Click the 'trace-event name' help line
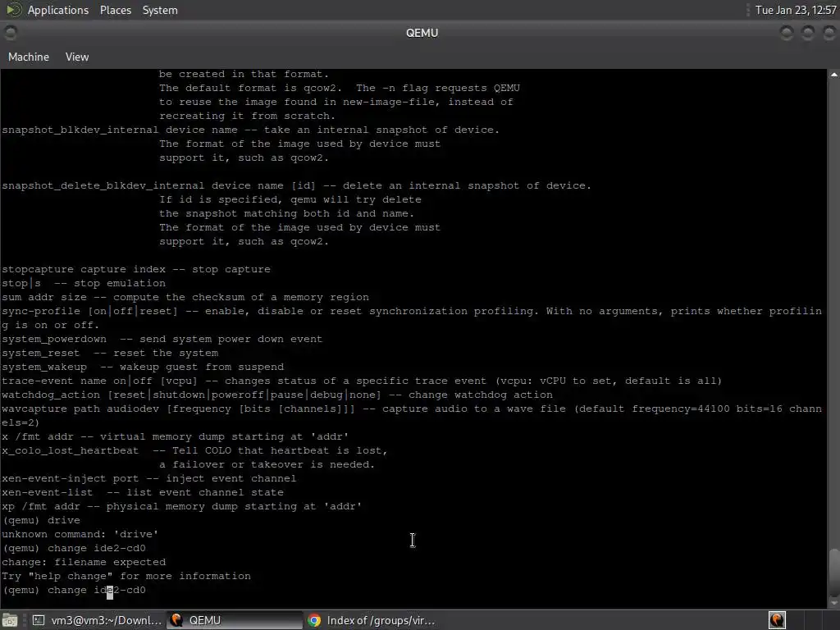The width and height of the screenshot is (840, 630). 362,381
